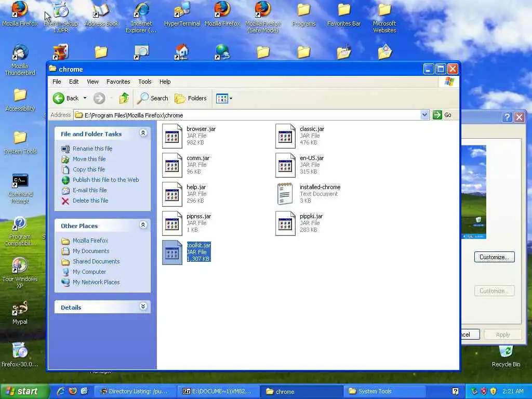
Task: Click Delete this file link
Action: pyautogui.click(x=90, y=201)
